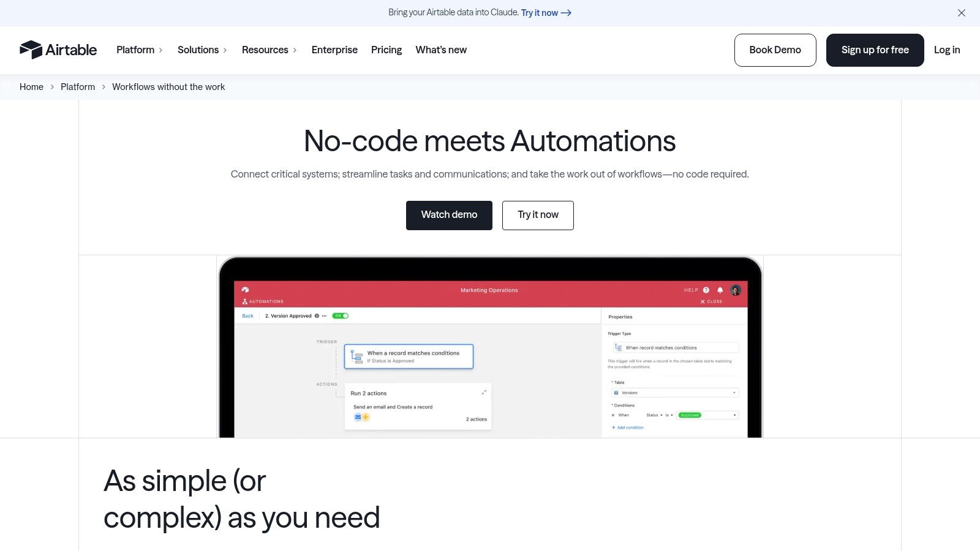Open the ellipsis menu beside Version Approved
This screenshot has width=980, height=551.
324,316
